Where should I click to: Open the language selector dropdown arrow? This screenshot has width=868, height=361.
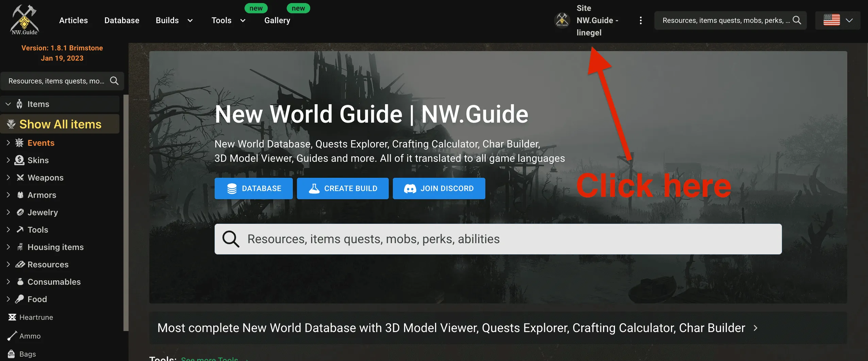(849, 20)
